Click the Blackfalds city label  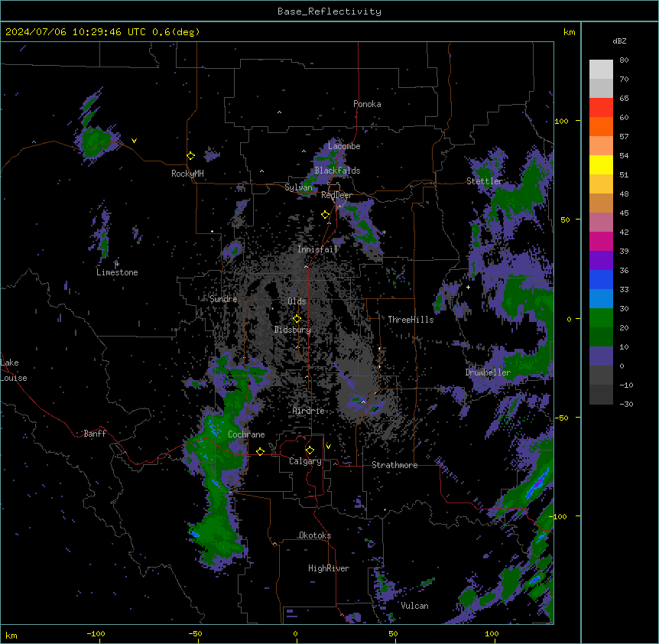pyautogui.click(x=337, y=171)
